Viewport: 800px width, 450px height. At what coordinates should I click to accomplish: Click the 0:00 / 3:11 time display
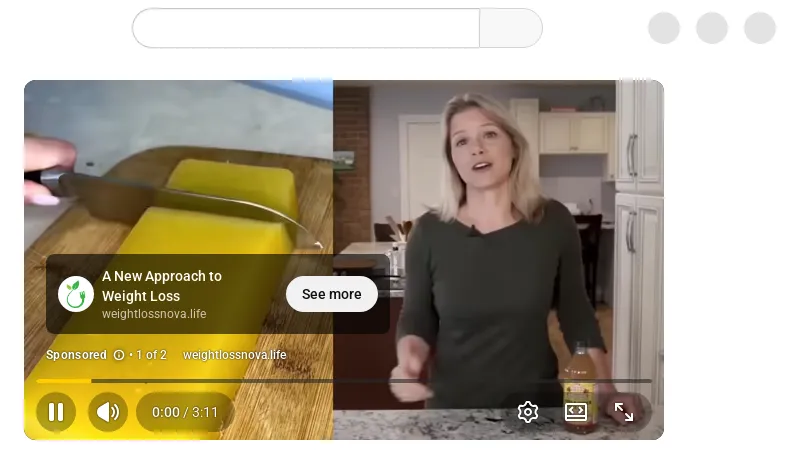185,412
